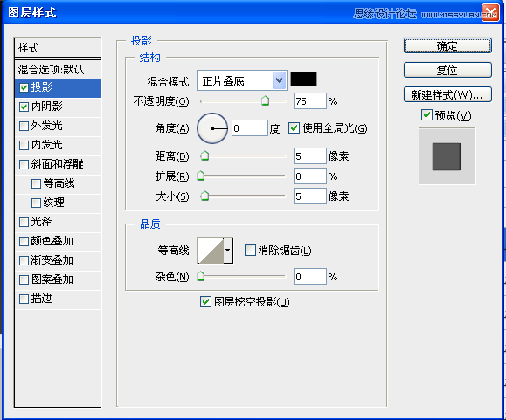Screen dimensions: 506x420
Task: Select the 描边 row label
Action: [41, 300]
